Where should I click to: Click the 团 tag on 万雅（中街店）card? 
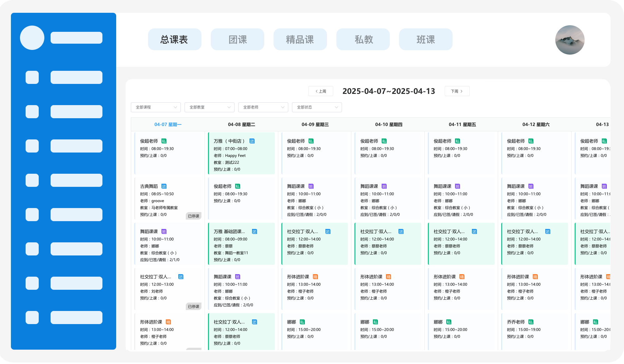[x=252, y=141]
